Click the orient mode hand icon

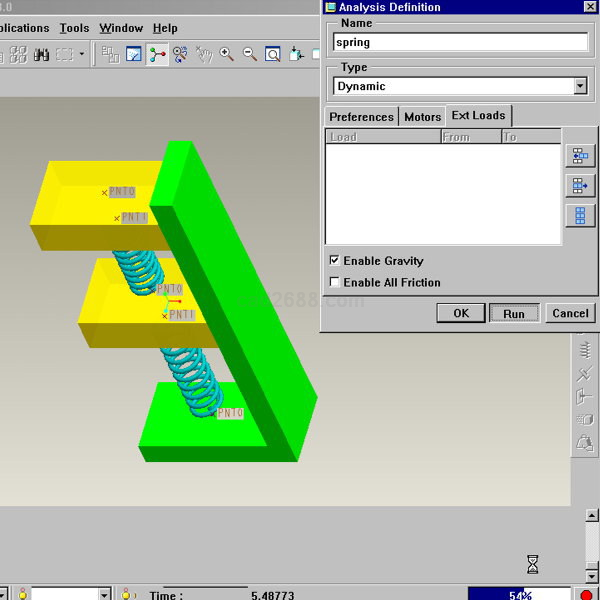tap(203, 54)
